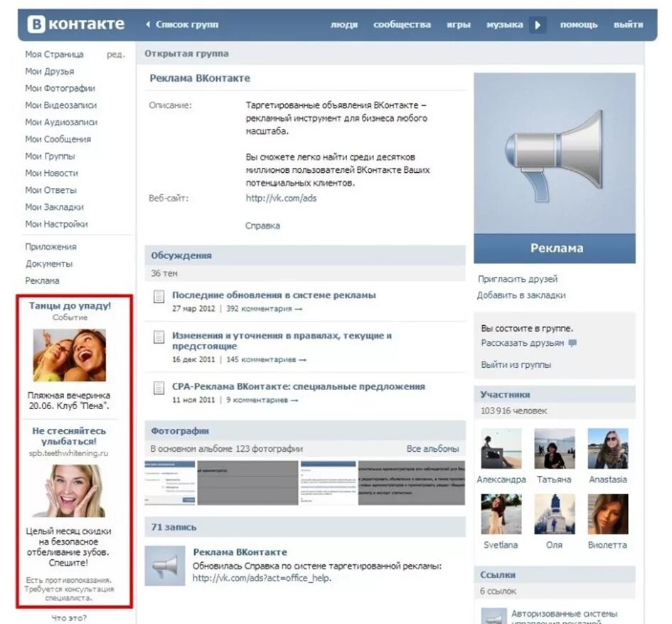Screen dimensions: 672x624
Task: Open Anastasia's member avatar
Action: point(608,448)
